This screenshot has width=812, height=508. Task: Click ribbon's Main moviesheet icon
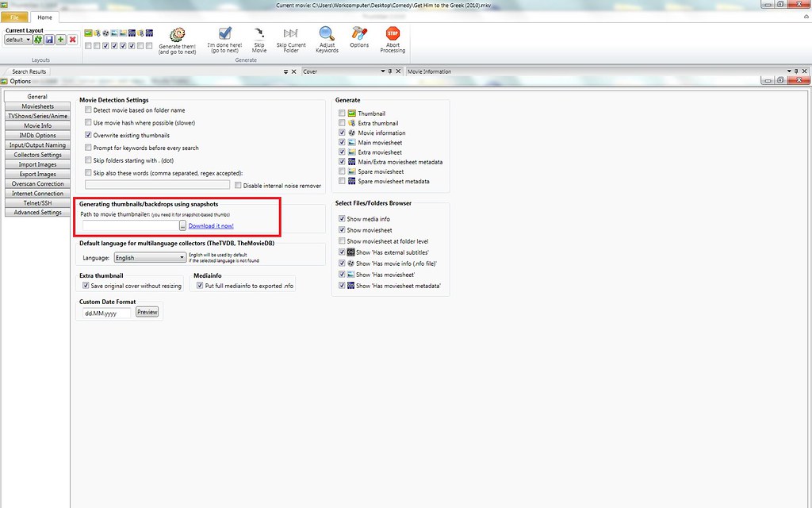[x=114, y=33]
